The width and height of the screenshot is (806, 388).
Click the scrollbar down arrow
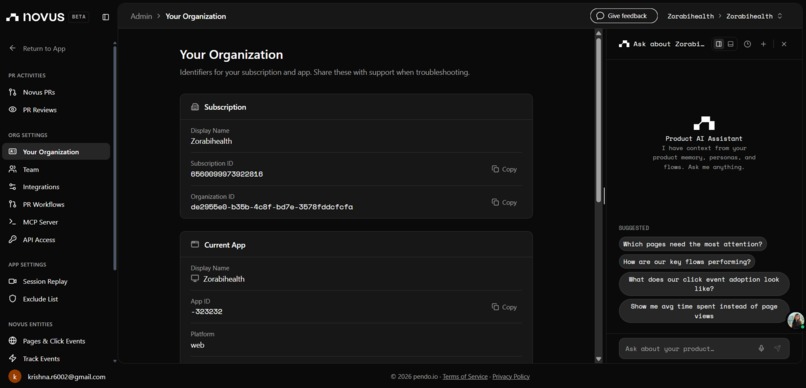[598, 359]
